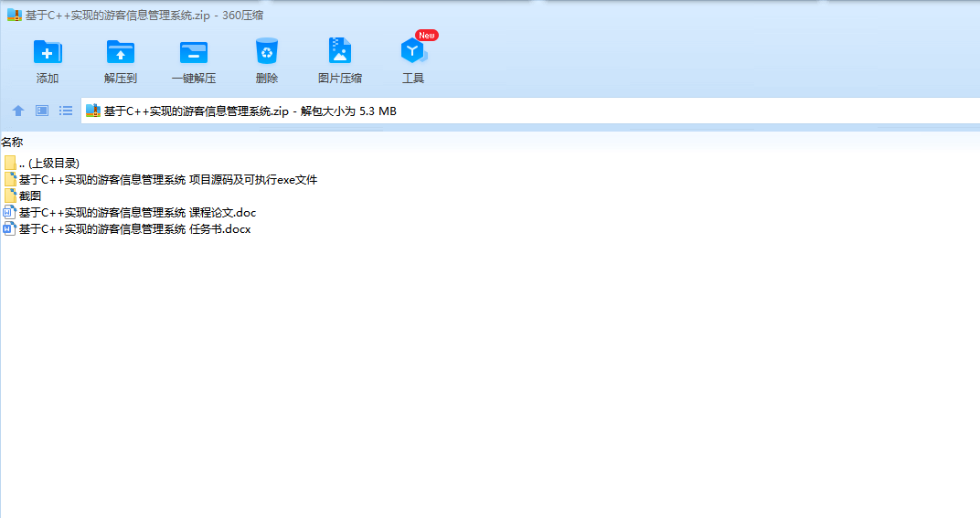The width and height of the screenshot is (980, 518).
Task: Select the .. (上级目录) folder row
Action: (42, 164)
